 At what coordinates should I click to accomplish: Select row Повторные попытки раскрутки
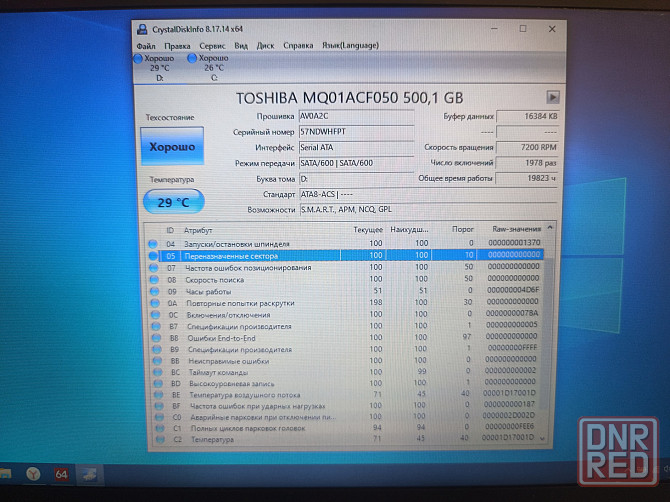pyautogui.click(x=345, y=302)
